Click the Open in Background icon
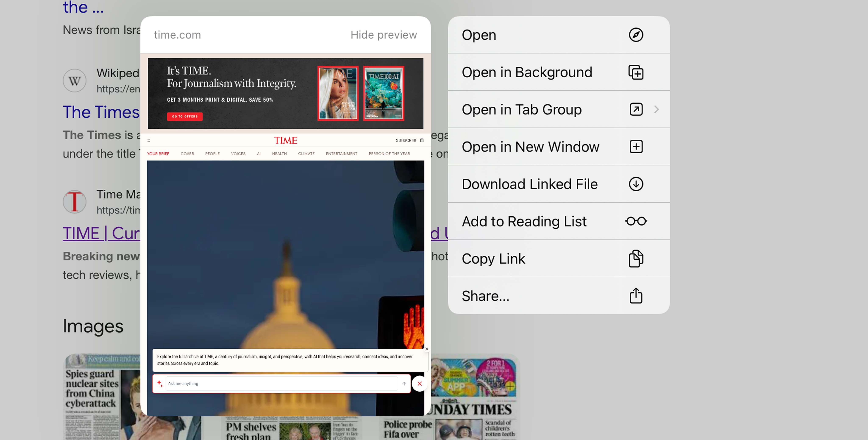Screen dimensions: 868x440 tap(636, 72)
